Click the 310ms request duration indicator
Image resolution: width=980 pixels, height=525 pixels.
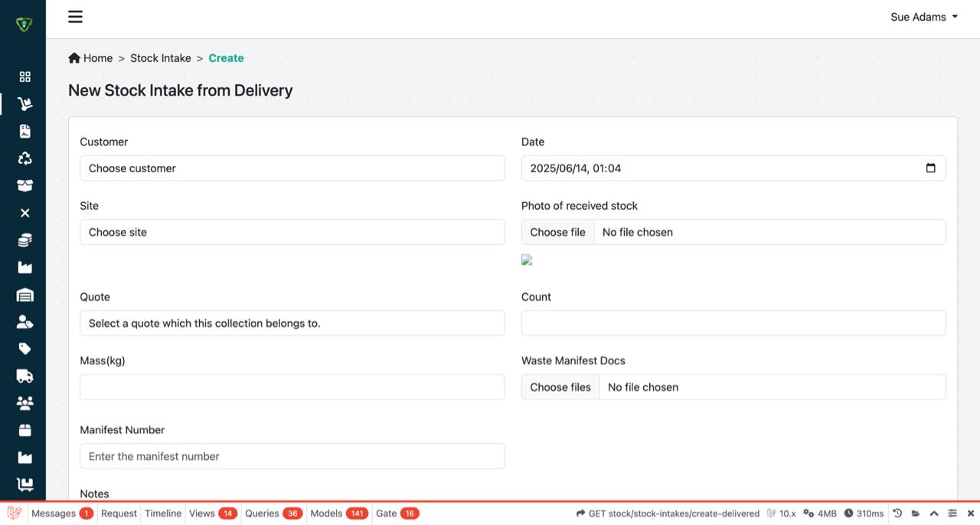tap(864, 514)
